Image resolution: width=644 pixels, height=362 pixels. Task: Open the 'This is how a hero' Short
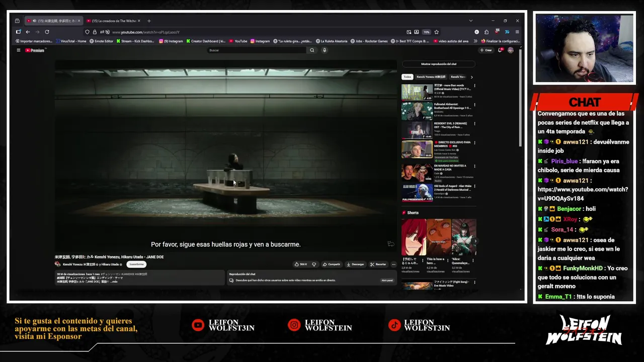pyautogui.click(x=439, y=237)
